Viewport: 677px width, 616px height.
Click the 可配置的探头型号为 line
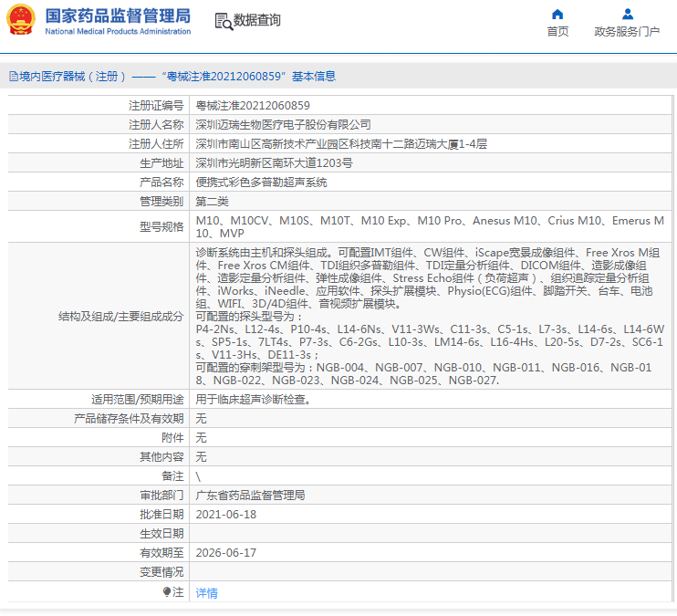250,317
